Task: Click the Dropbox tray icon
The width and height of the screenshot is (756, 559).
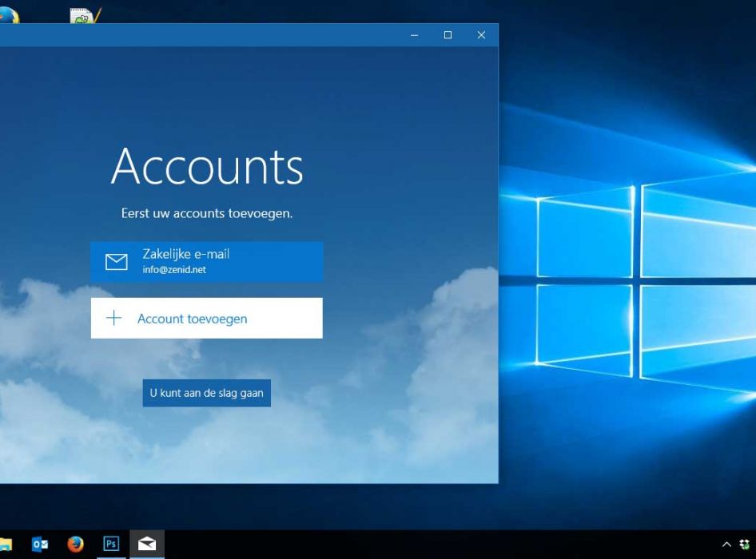Action: pos(745,545)
